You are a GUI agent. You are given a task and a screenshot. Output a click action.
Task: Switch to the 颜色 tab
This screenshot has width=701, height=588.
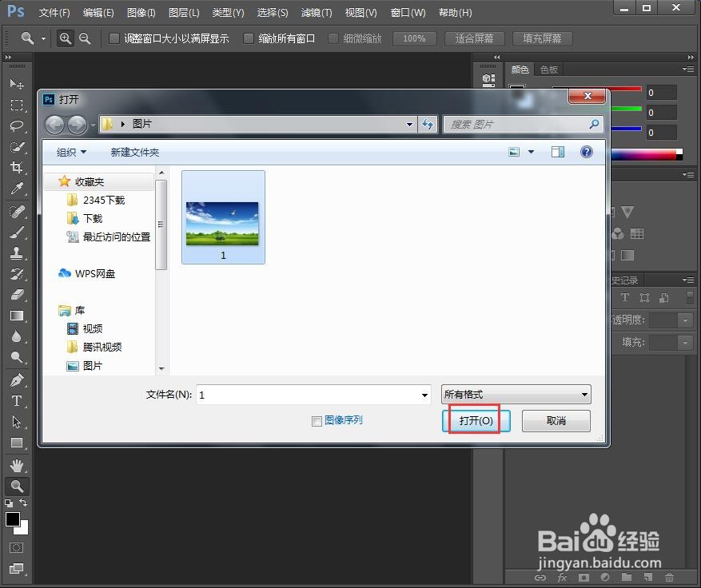click(520, 70)
